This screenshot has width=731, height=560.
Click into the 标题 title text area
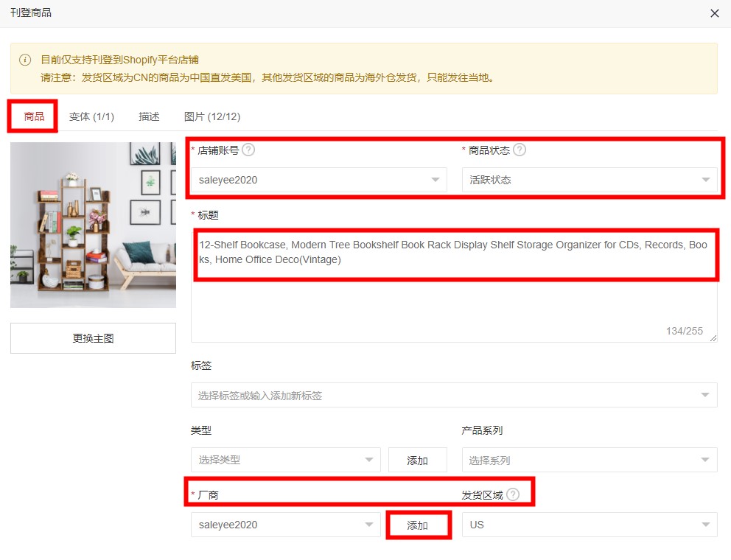pos(454,285)
